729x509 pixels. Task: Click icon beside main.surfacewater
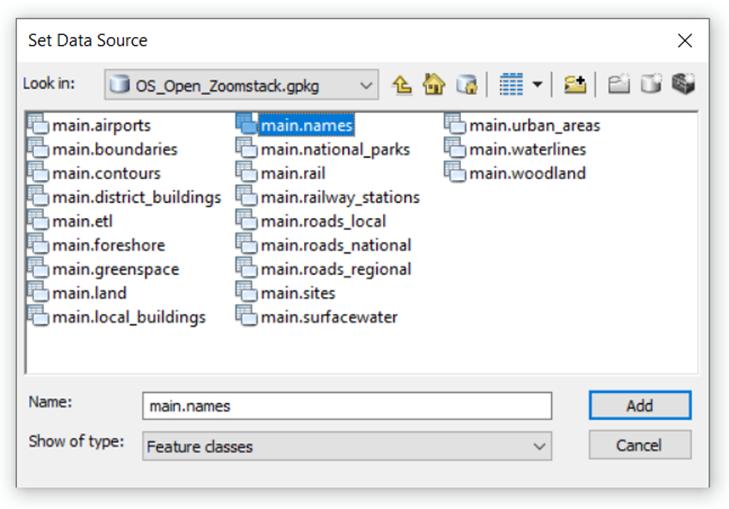click(x=246, y=316)
